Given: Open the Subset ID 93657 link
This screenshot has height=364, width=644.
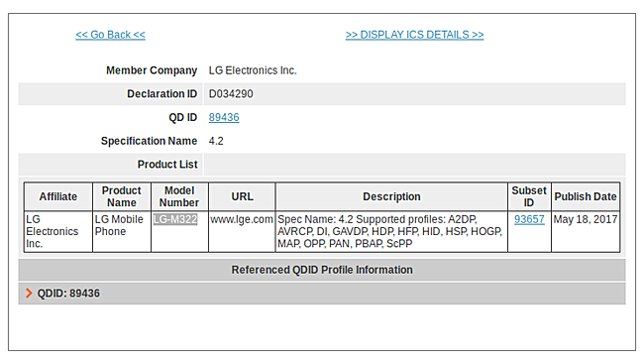Looking at the screenshot, I should coord(529,219).
